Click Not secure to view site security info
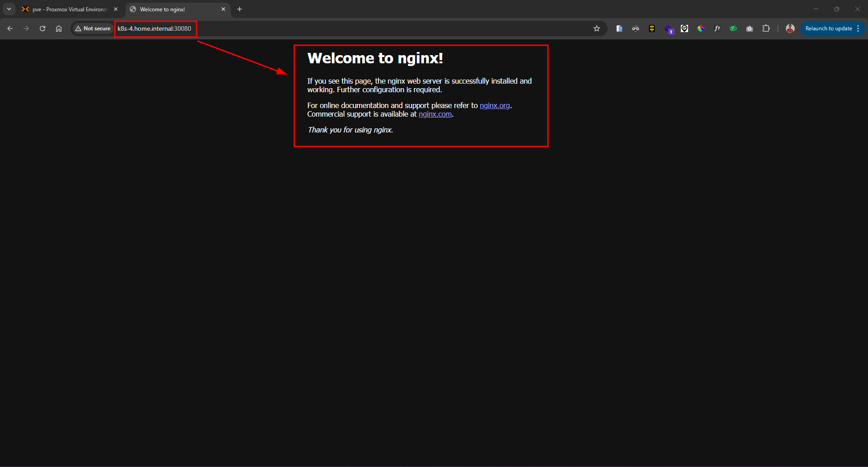The height and width of the screenshot is (467, 868). tap(92, 28)
